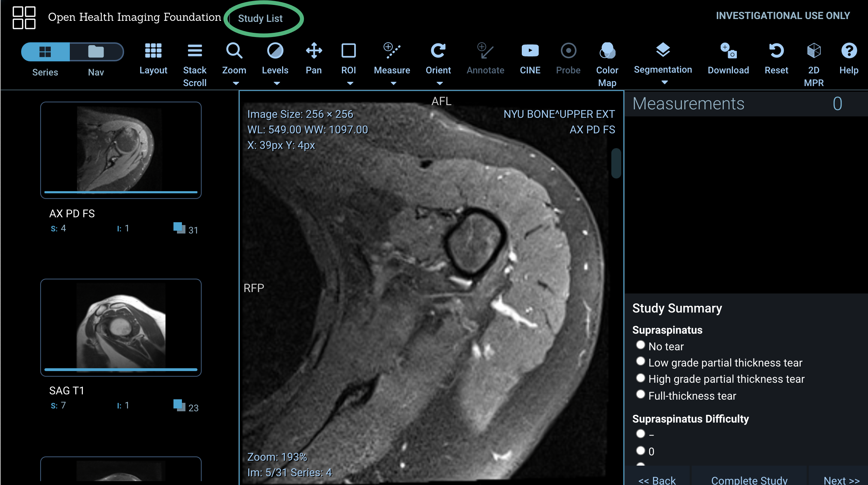Image resolution: width=868 pixels, height=485 pixels.
Task: Expand the ROI dropdown arrow
Action: coord(350,84)
